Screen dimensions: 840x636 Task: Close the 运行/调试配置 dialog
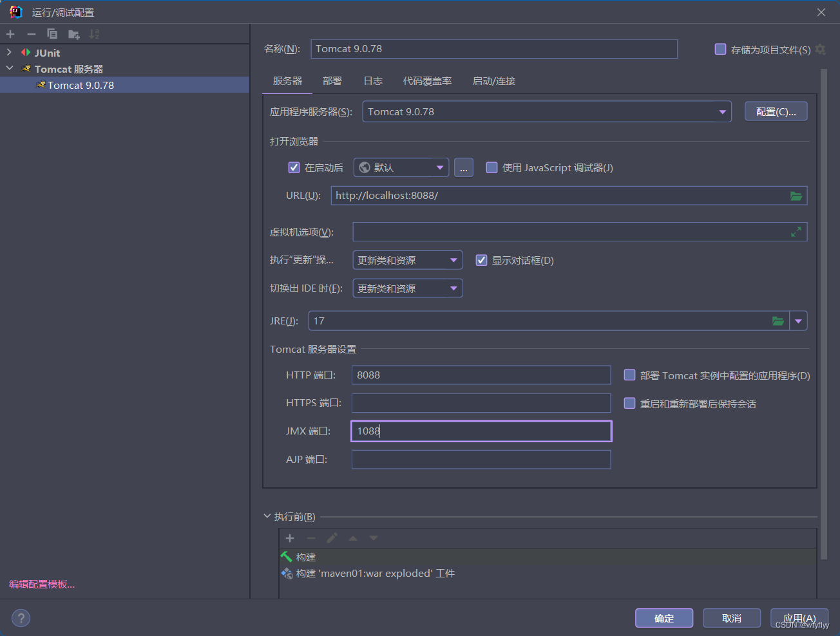point(821,12)
